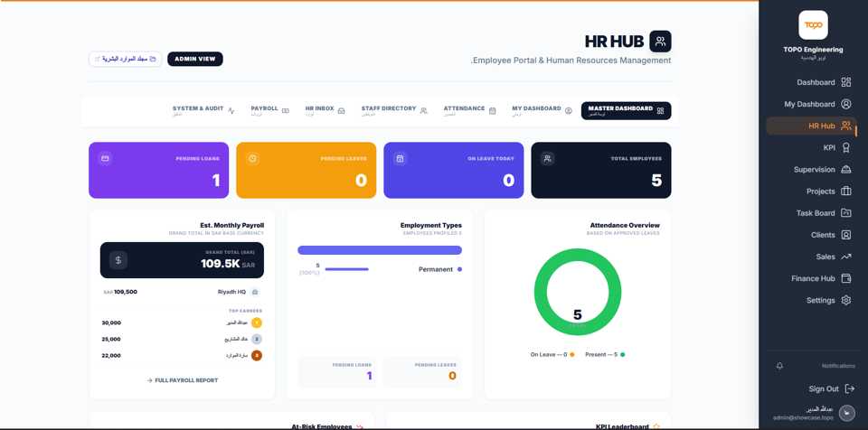Open the Clients contact icon
868x430 pixels.
click(846, 235)
